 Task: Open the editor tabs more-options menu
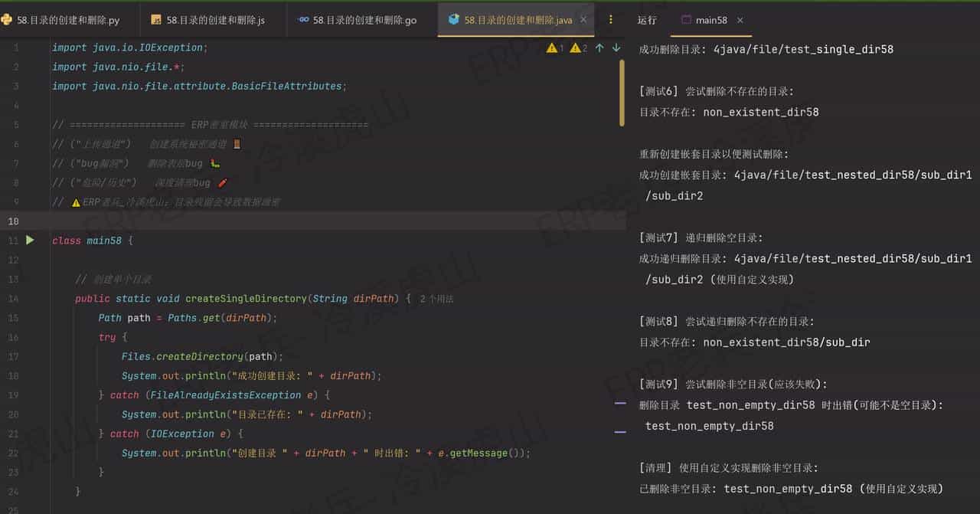(611, 20)
